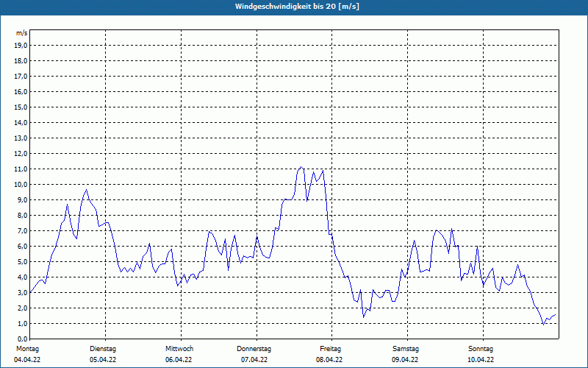
Task: Click the 14,0 y-axis label
Action: pos(21,122)
